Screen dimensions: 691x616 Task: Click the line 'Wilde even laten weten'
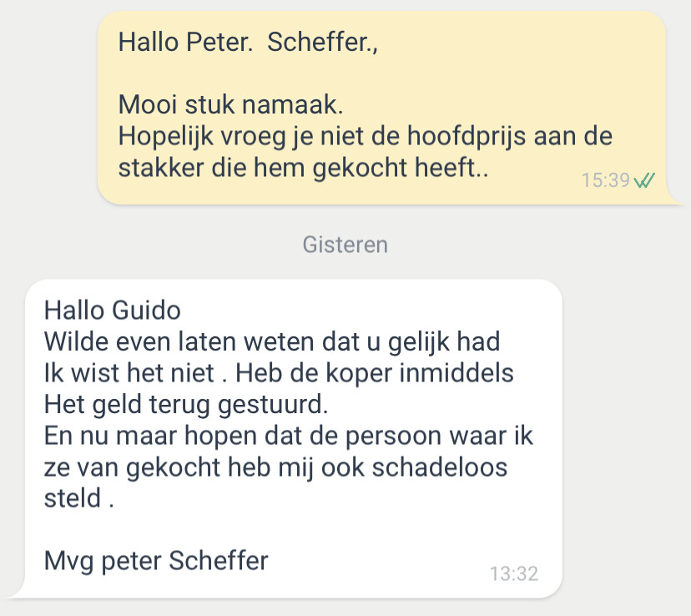tap(272, 342)
